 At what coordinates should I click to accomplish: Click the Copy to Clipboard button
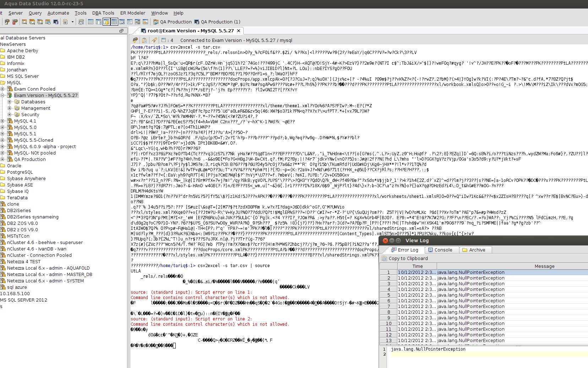405,258
